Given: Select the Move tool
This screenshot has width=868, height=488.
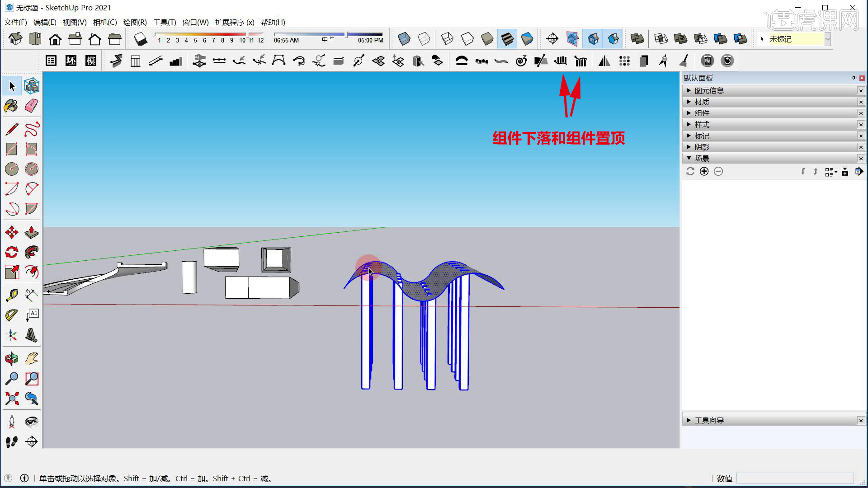Looking at the screenshot, I should tap(11, 233).
